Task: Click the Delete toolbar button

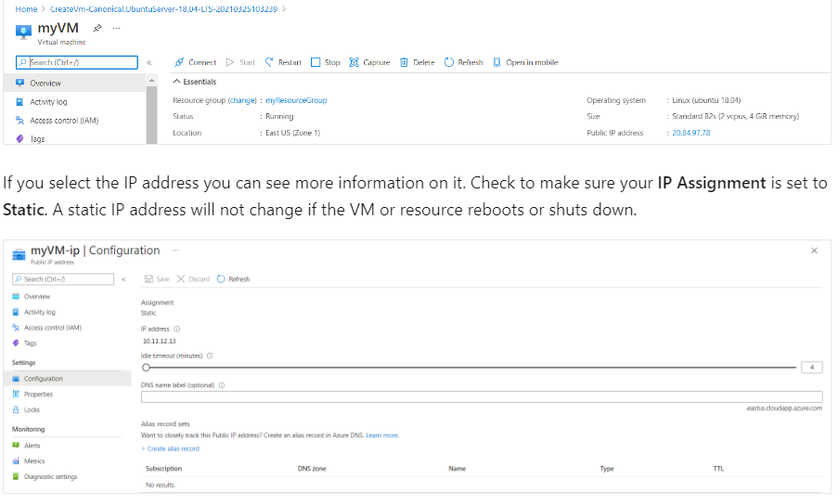Action: (x=418, y=62)
